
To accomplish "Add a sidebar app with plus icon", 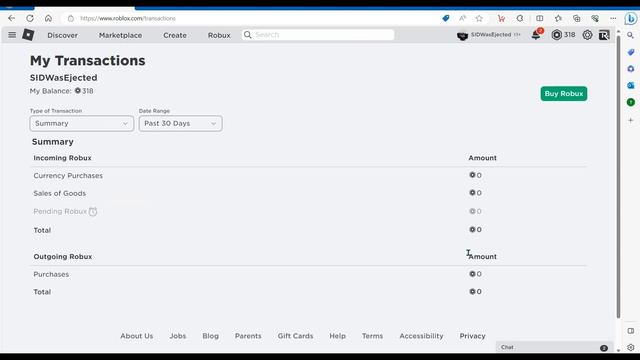I will [x=631, y=120].
